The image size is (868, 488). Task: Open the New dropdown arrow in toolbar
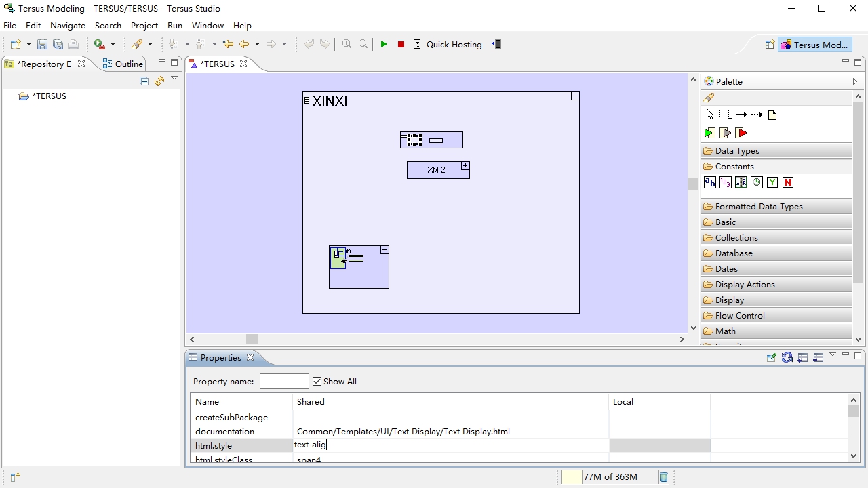click(x=28, y=45)
